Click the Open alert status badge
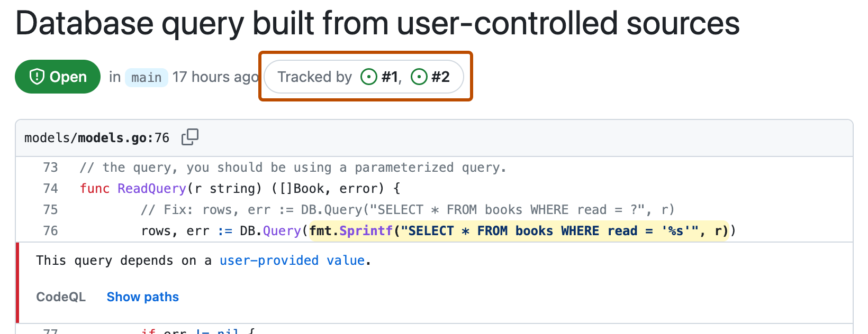The image size is (868, 334). 57,77
